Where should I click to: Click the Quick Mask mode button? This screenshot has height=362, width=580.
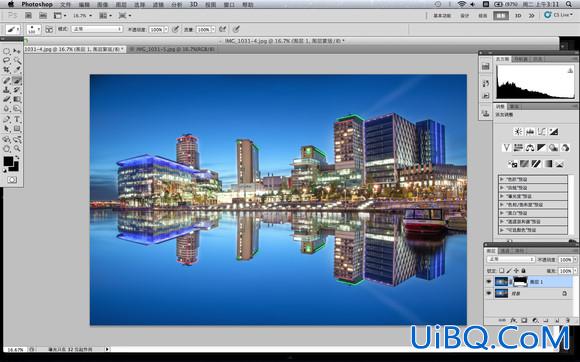[12, 180]
